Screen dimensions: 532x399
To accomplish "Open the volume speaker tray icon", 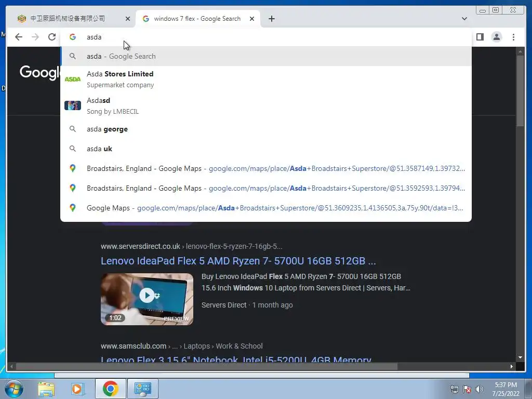I will pos(480,389).
